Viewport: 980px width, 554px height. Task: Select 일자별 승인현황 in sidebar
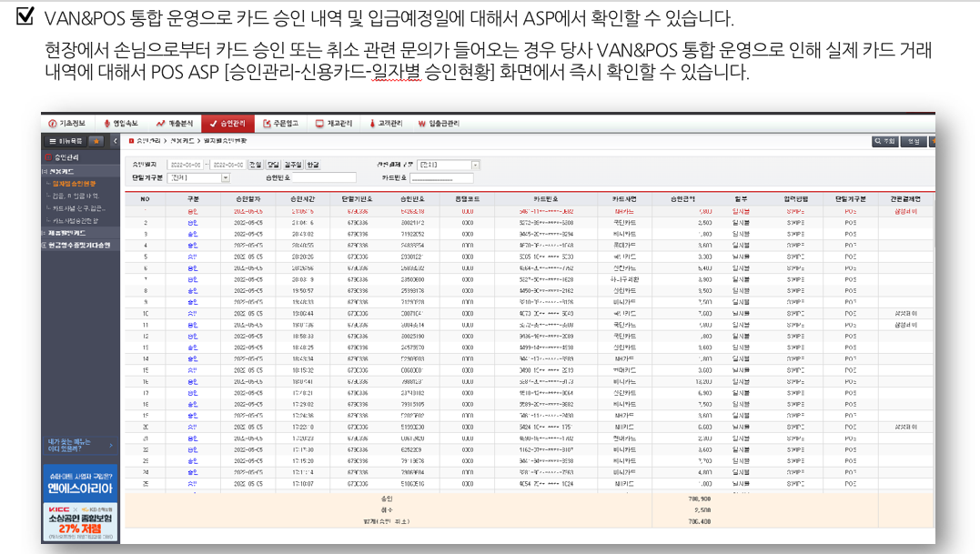(x=76, y=184)
